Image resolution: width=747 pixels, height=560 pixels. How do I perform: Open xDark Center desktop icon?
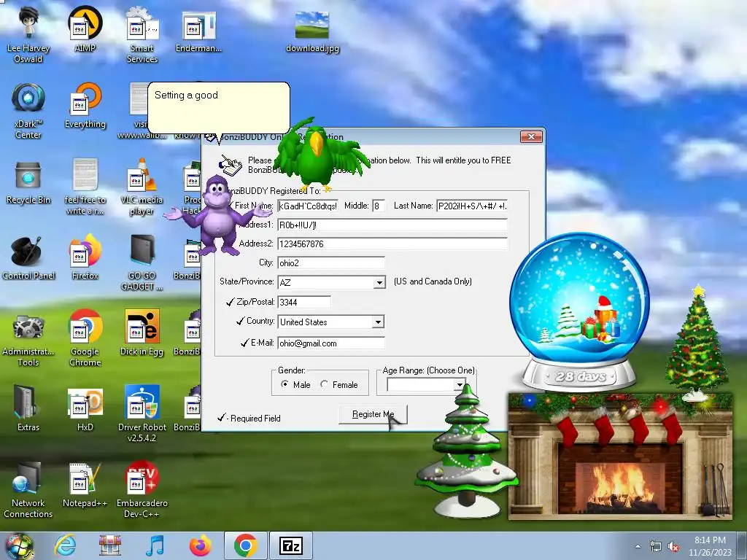(x=28, y=111)
